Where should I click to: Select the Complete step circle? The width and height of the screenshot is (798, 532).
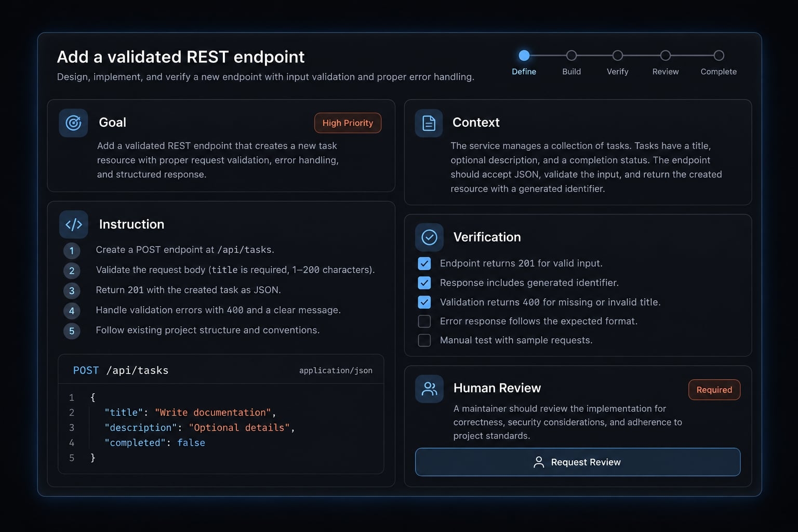[719, 56]
